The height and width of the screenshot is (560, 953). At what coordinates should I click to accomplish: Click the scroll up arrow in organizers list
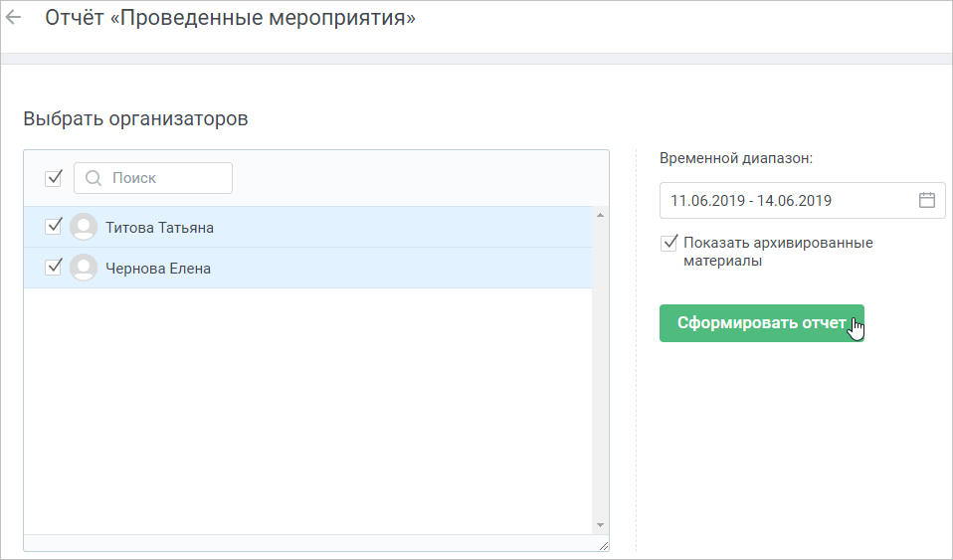pos(601,215)
